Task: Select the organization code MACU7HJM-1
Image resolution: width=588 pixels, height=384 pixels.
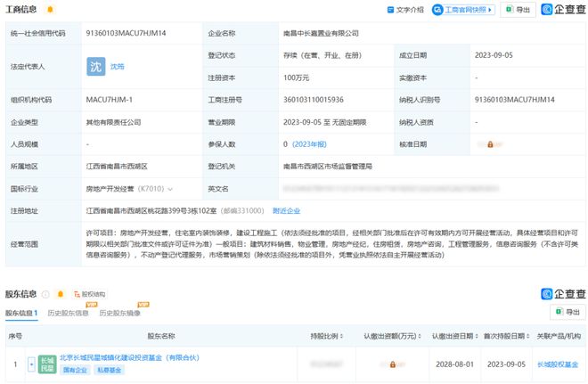Action: point(109,100)
